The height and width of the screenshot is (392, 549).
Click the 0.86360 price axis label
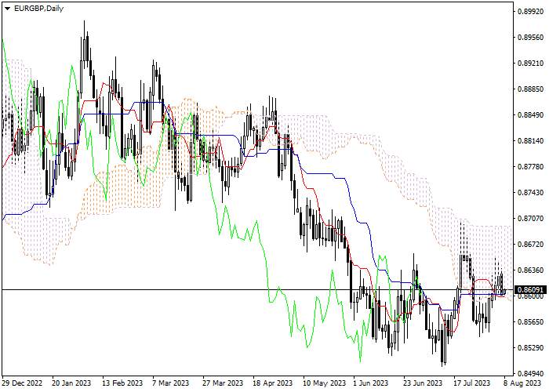tap(530, 270)
